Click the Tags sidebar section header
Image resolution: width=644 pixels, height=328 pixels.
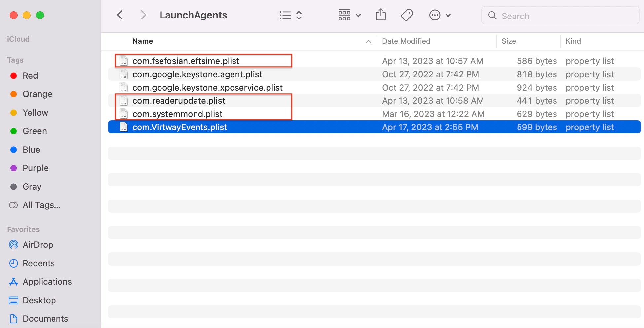click(15, 60)
